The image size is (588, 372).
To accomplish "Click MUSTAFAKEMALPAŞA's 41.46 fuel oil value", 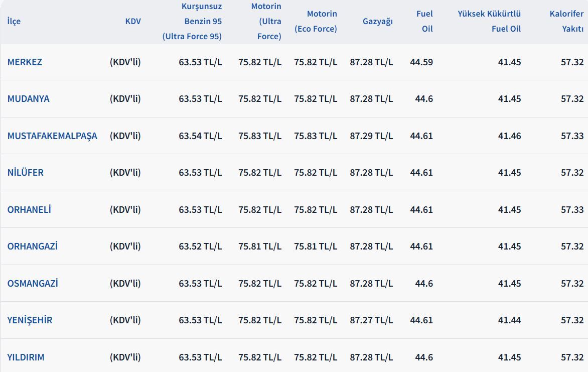I will 509,136.
